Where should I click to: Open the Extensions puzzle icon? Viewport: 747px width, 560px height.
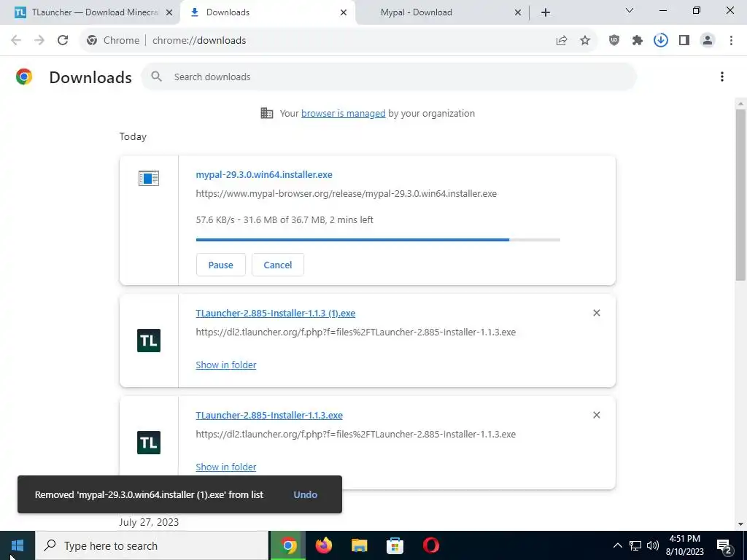(638, 41)
